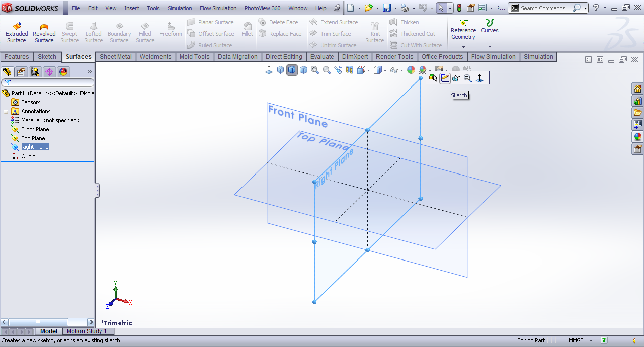The height and width of the screenshot is (347, 644).
Task: Click the Normal To view toolbar icon
Action: (269, 70)
